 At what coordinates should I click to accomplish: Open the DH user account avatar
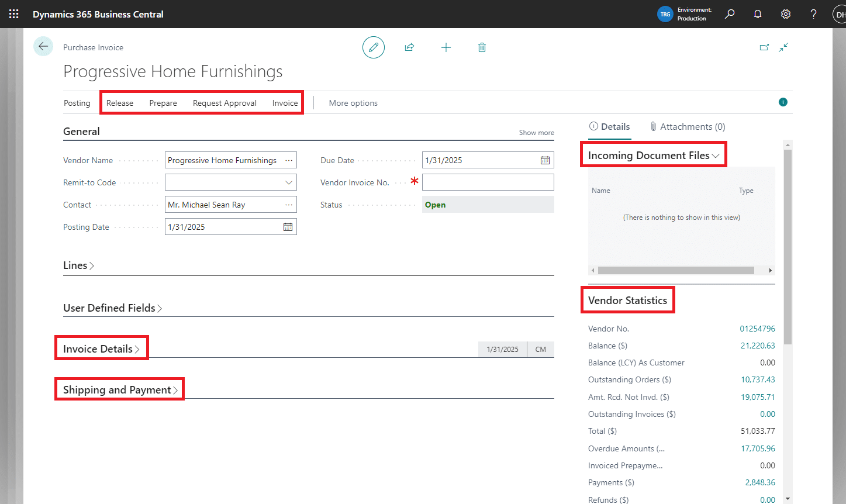(x=840, y=14)
